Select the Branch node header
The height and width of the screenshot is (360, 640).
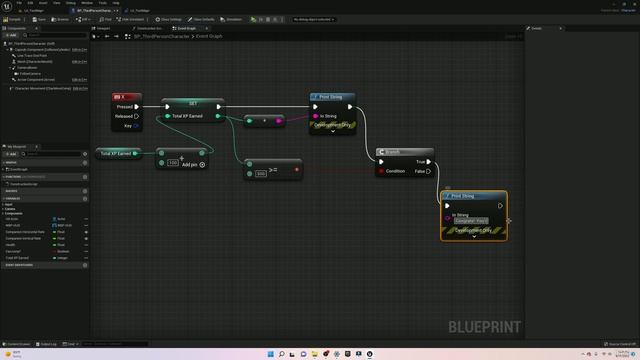tap(404, 152)
